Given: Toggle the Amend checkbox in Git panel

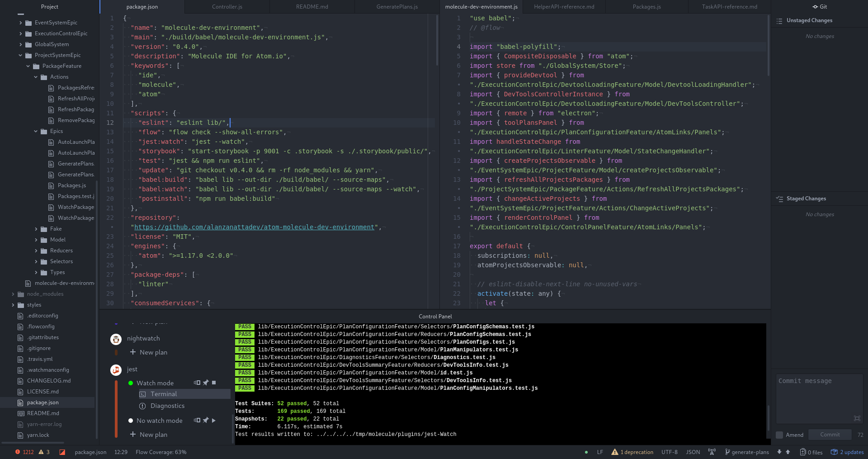Looking at the screenshot, I should [779, 435].
